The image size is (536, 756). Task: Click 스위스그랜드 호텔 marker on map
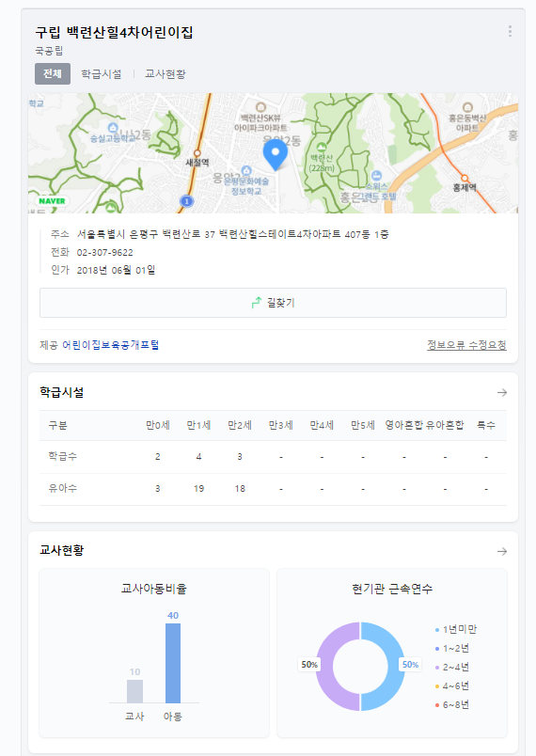[377, 176]
